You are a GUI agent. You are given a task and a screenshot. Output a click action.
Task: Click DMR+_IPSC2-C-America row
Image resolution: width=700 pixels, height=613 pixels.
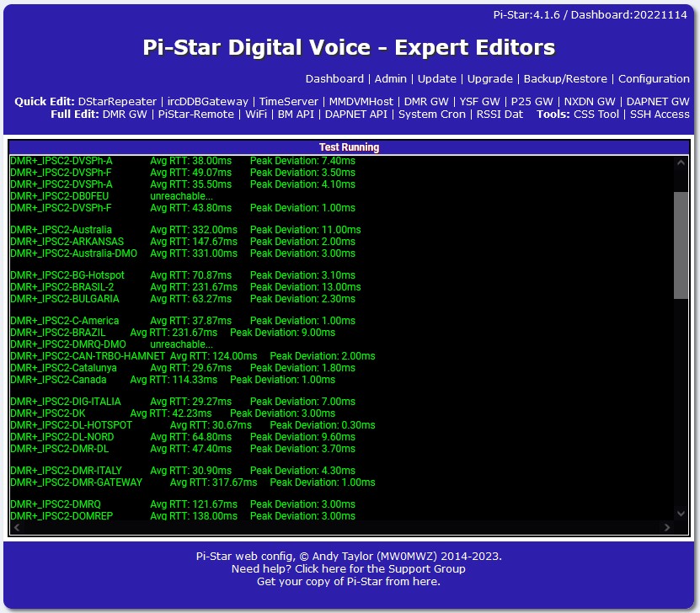pos(183,321)
